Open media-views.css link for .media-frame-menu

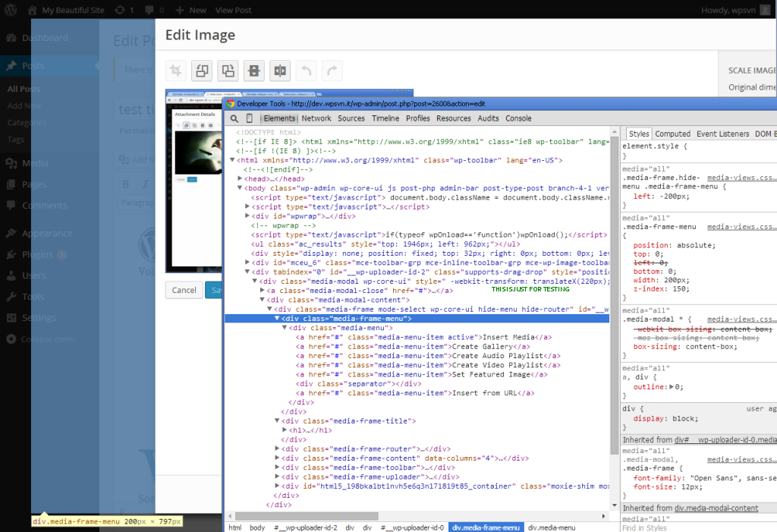pos(742,227)
